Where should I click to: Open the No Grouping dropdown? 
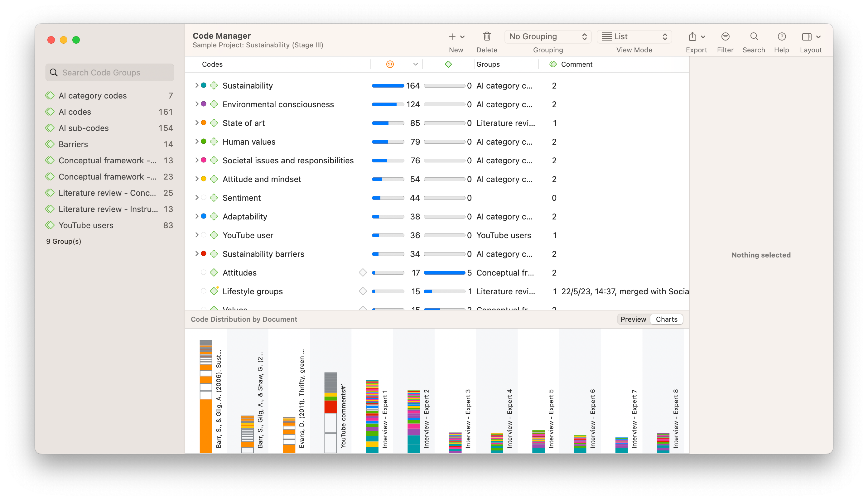(547, 36)
